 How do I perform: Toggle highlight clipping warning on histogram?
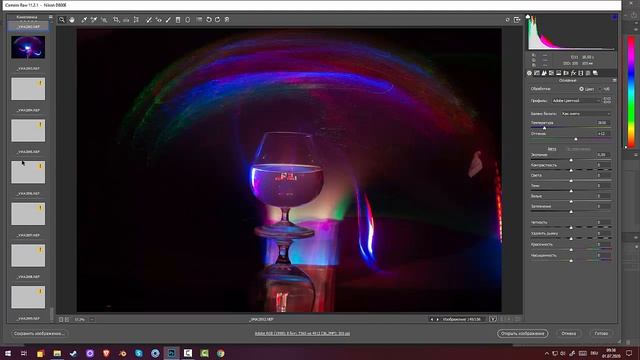click(x=614, y=17)
